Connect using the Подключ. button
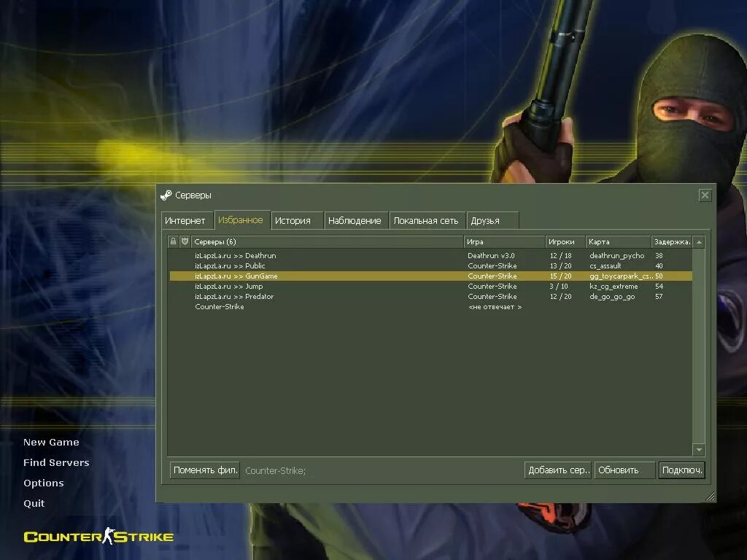This screenshot has height=560, width=747. tap(682, 470)
